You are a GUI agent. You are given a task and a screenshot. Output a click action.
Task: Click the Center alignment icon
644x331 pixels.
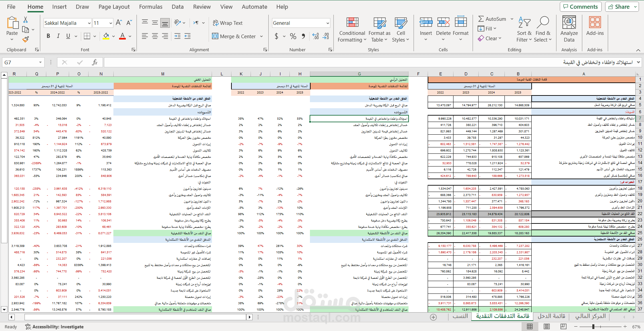click(155, 36)
